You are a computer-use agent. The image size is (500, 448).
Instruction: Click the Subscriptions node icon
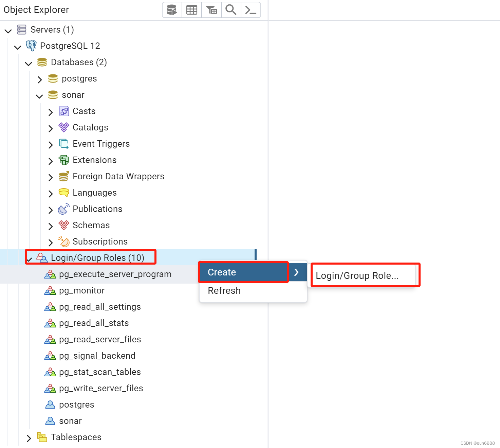[64, 241]
